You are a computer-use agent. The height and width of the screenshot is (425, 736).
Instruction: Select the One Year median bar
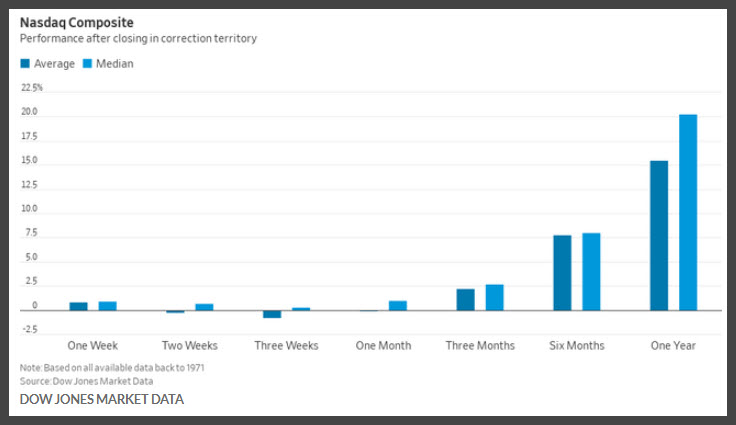[x=688, y=212]
